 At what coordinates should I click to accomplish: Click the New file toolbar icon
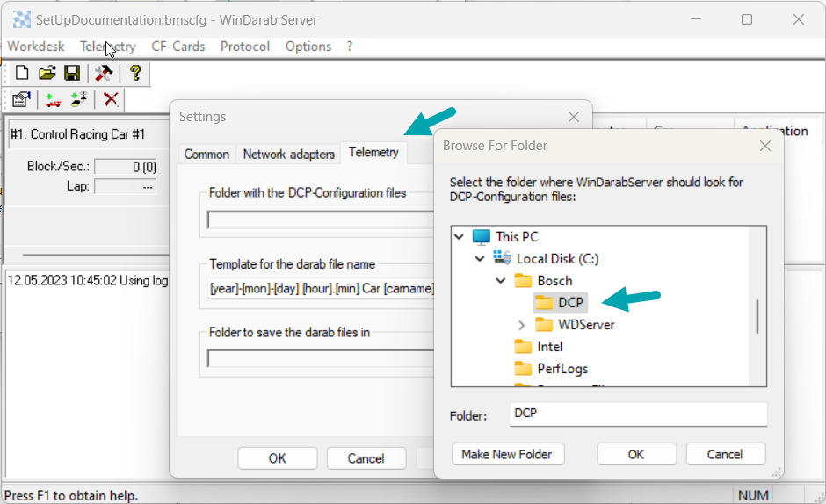point(22,73)
